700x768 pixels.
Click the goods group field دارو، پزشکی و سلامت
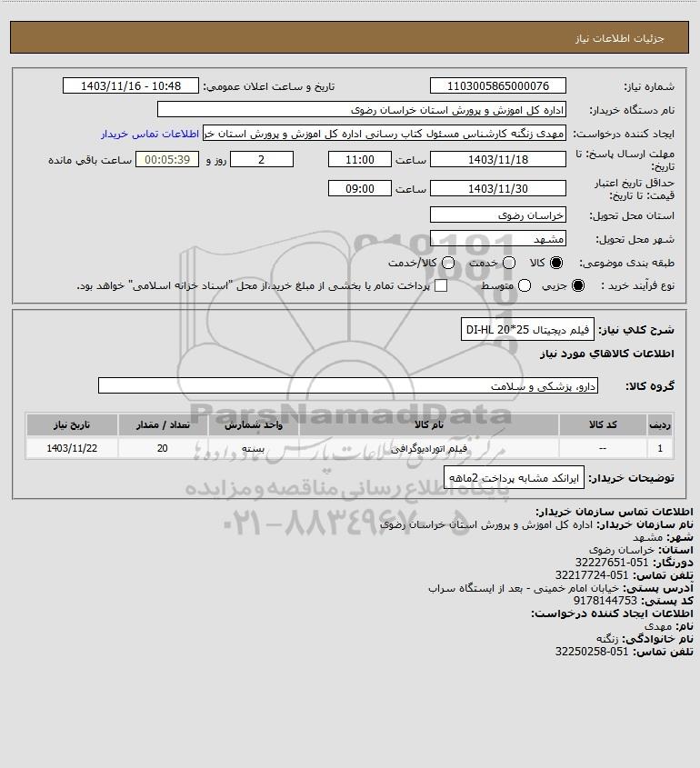(348, 386)
